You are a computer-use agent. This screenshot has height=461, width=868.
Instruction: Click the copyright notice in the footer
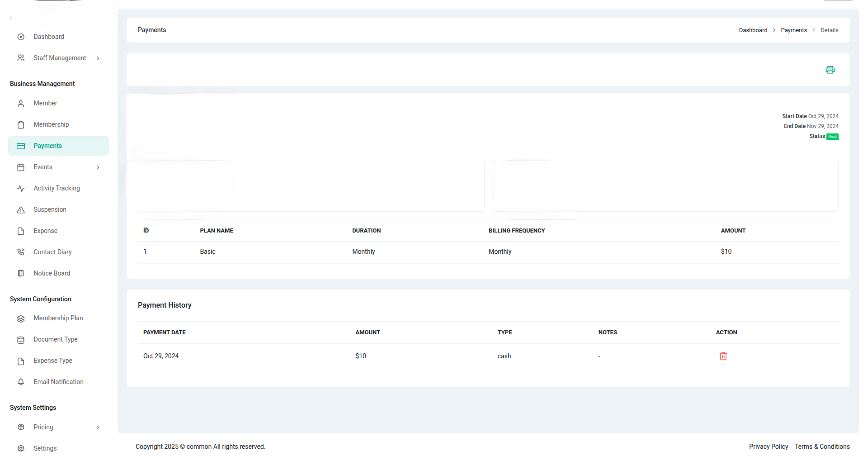pos(200,447)
